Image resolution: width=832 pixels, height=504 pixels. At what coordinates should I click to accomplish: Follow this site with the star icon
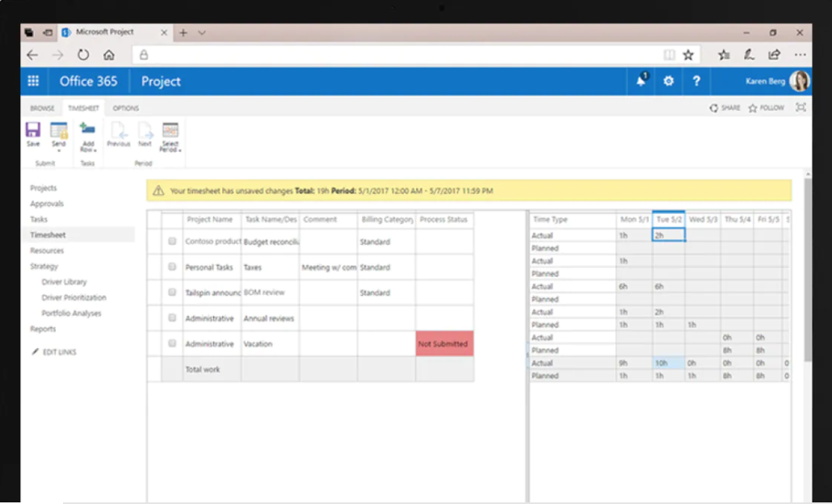coord(752,107)
